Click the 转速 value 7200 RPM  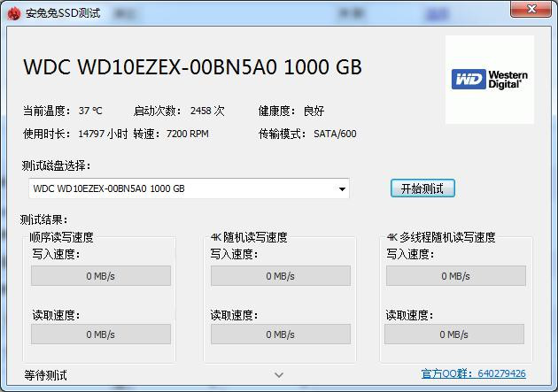188,134
